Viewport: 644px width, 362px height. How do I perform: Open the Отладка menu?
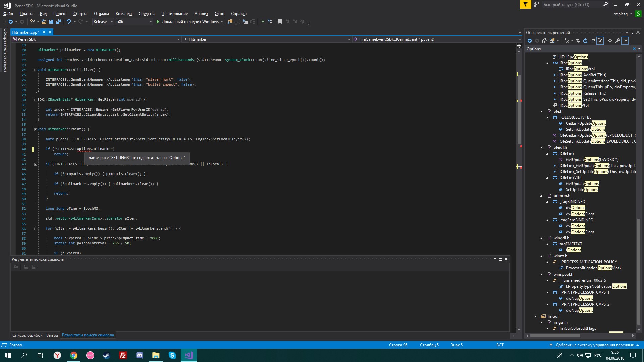coord(101,14)
